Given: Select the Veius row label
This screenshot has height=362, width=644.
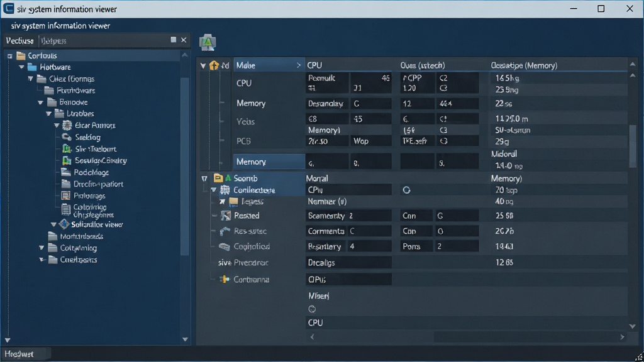Looking at the screenshot, I should (x=246, y=121).
